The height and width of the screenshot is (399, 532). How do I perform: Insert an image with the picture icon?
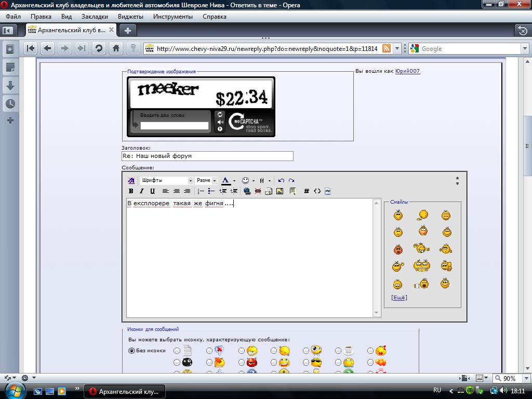pyautogui.click(x=280, y=191)
